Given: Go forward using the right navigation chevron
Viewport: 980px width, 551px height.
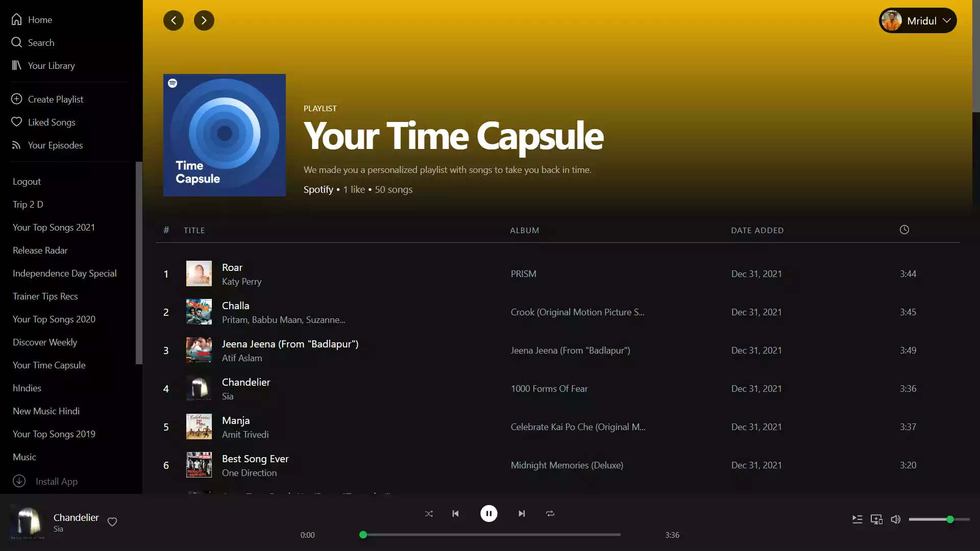Looking at the screenshot, I should tap(204, 20).
